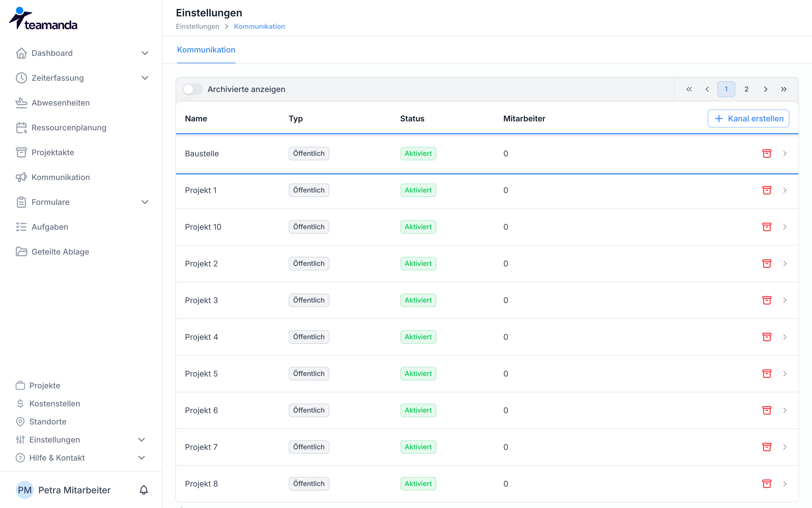Open Abwesenheiten in sidebar
Image resolution: width=812 pixels, height=508 pixels.
click(53, 103)
